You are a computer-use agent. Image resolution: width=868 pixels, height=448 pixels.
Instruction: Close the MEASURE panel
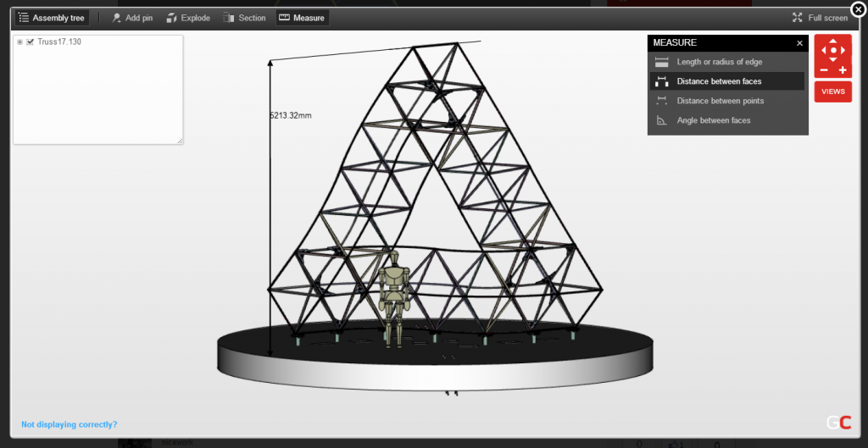click(x=799, y=42)
